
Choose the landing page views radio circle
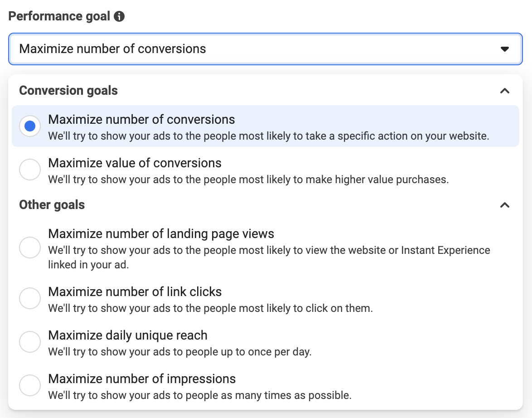pyautogui.click(x=30, y=248)
